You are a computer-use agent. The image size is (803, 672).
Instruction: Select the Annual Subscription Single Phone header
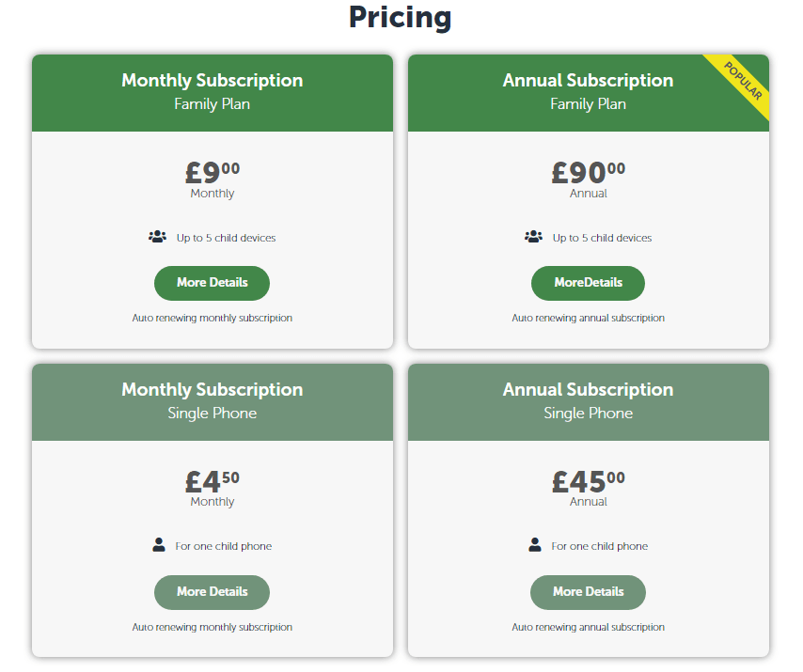589,402
